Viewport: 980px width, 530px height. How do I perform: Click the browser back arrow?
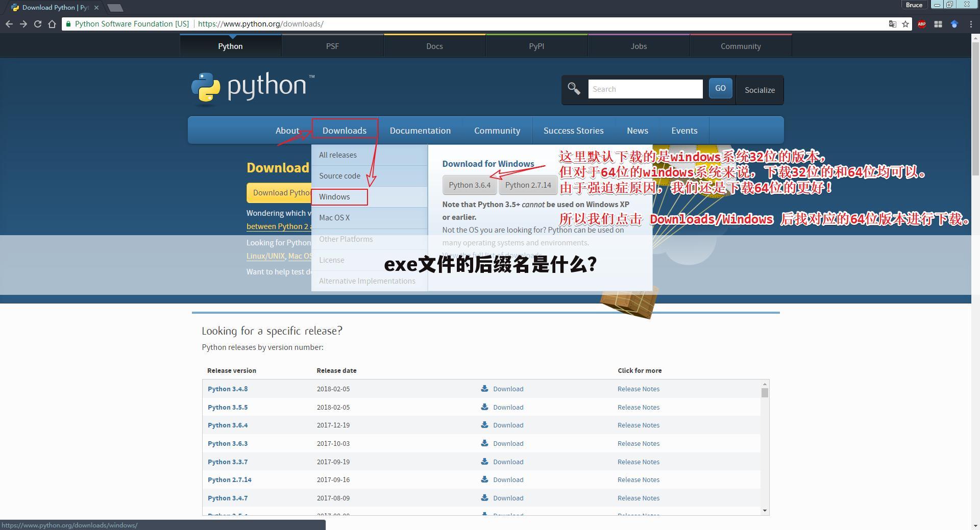tap(9, 24)
